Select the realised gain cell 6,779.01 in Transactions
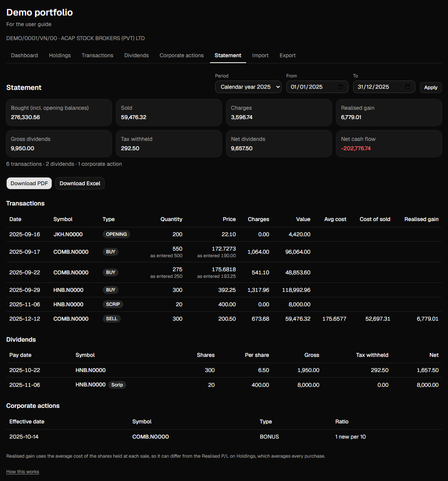Viewport: 448px width, 481px height. pos(427,319)
